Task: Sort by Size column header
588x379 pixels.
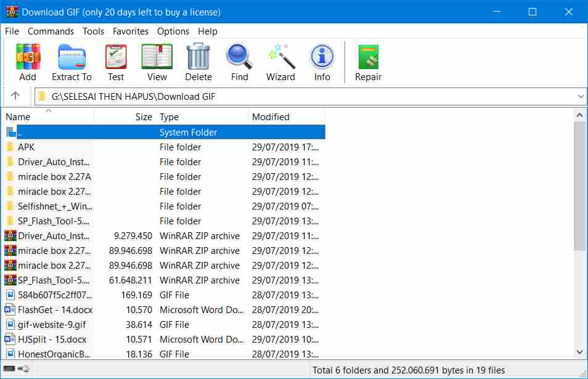Action: [x=125, y=116]
